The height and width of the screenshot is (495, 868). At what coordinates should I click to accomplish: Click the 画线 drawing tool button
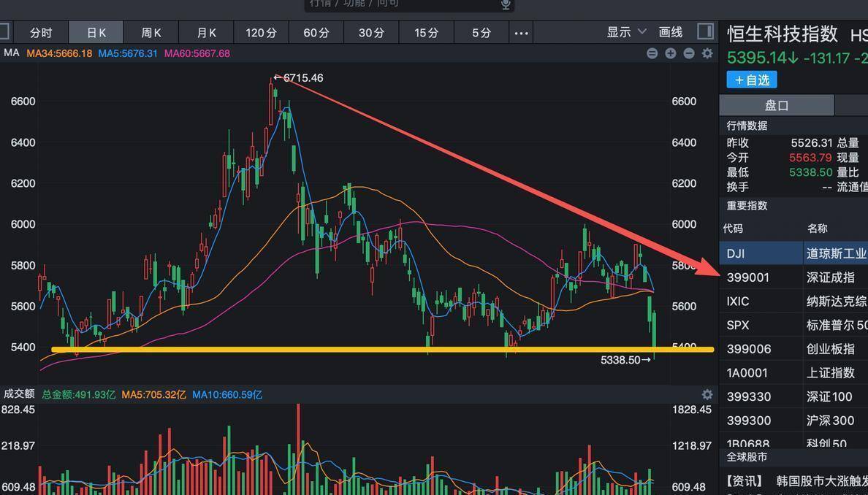click(x=670, y=32)
